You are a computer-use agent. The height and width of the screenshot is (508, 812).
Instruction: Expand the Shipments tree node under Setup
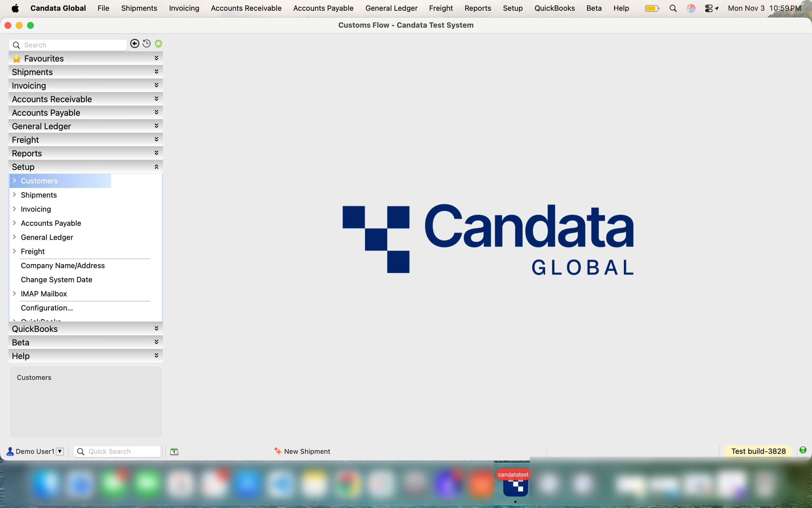pyautogui.click(x=14, y=195)
